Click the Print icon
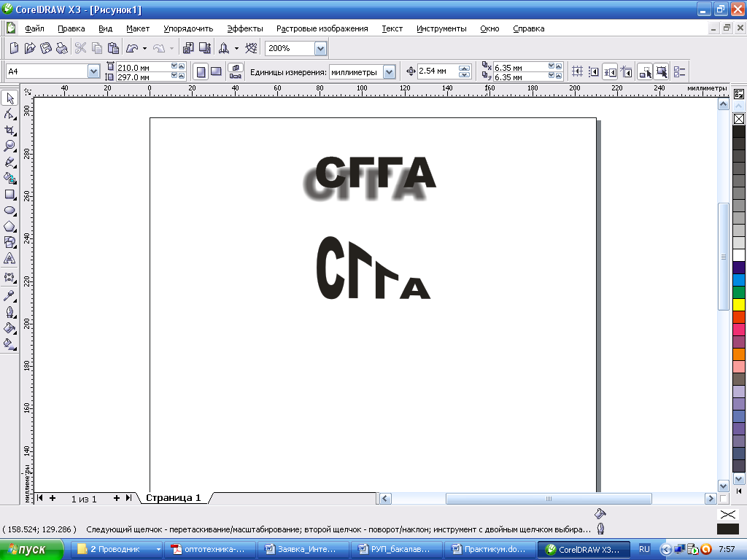The height and width of the screenshot is (560, 747). [x=61, y=48]
